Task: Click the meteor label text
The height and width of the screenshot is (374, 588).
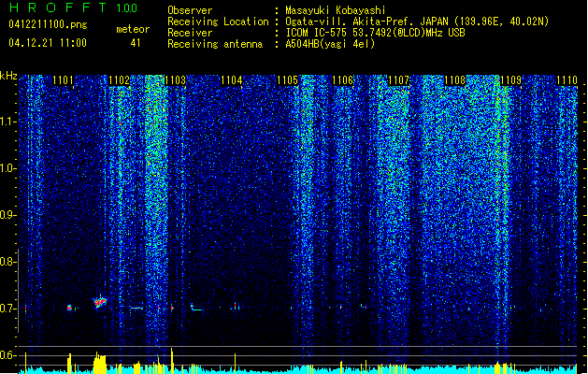Action: [133, 29]
